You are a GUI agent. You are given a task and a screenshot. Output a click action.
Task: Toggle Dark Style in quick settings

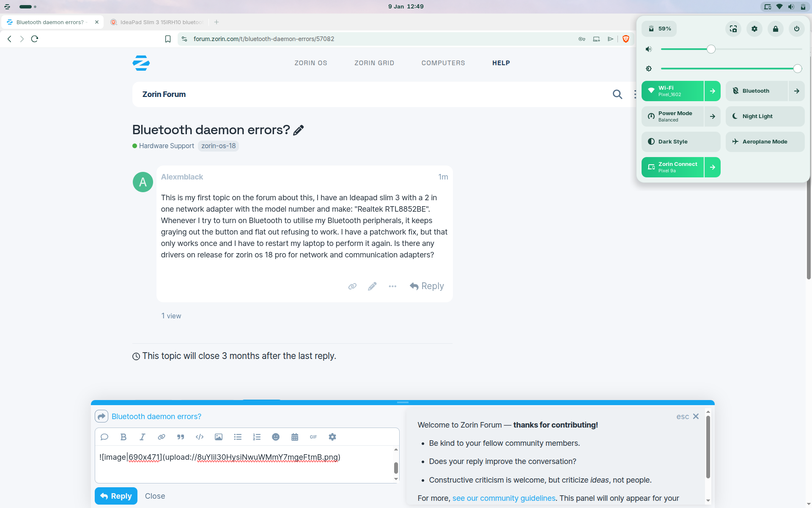681,142
